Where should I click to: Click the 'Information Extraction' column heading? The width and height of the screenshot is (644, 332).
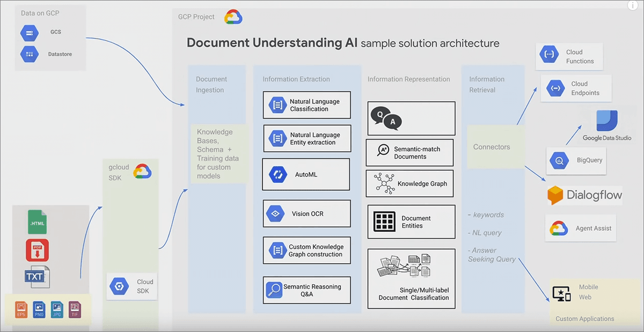coord(296,79)
